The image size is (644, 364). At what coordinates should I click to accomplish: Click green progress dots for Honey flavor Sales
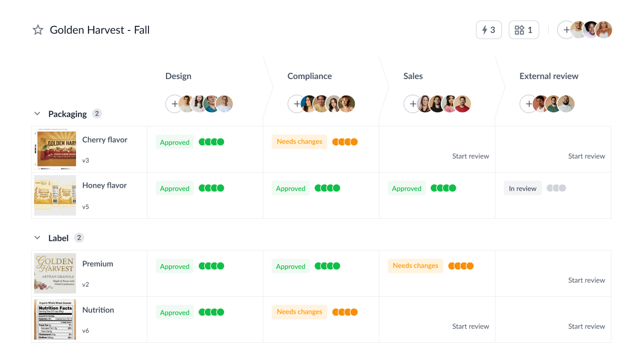tap(443, 188)
